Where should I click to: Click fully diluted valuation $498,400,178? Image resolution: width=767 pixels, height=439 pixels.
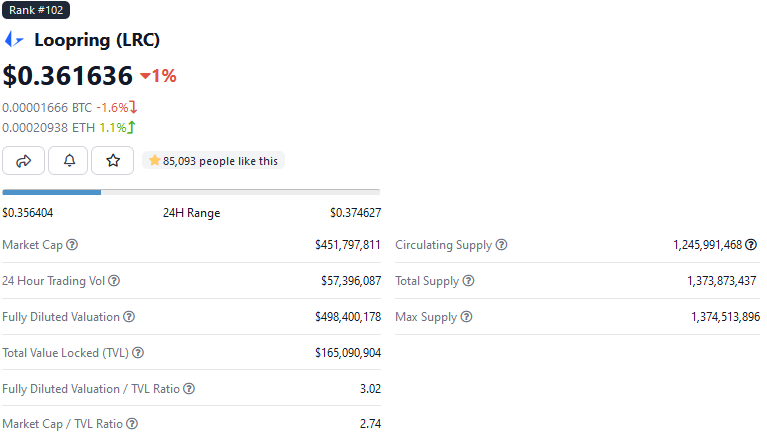[348, 317]
